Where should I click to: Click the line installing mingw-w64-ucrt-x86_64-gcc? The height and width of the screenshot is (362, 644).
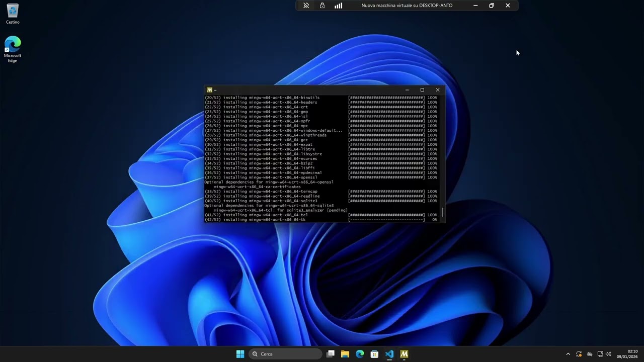pos(321,140)
